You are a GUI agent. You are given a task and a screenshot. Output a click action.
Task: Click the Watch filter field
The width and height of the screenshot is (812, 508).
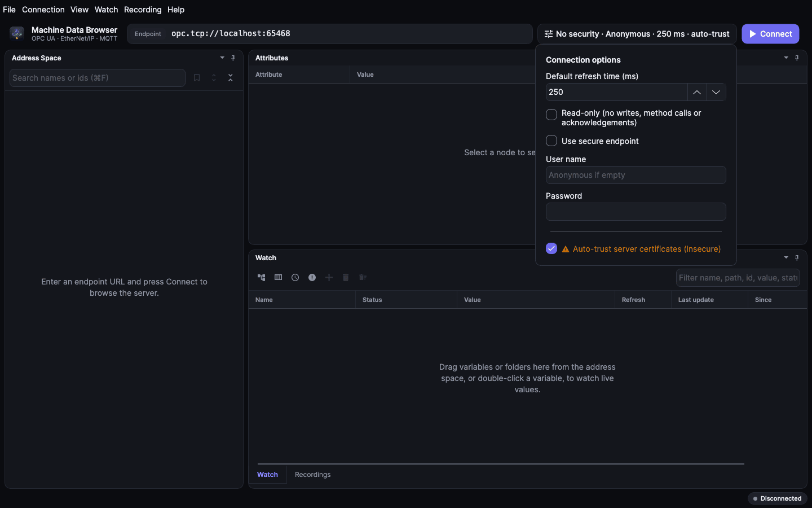point(738,278)
